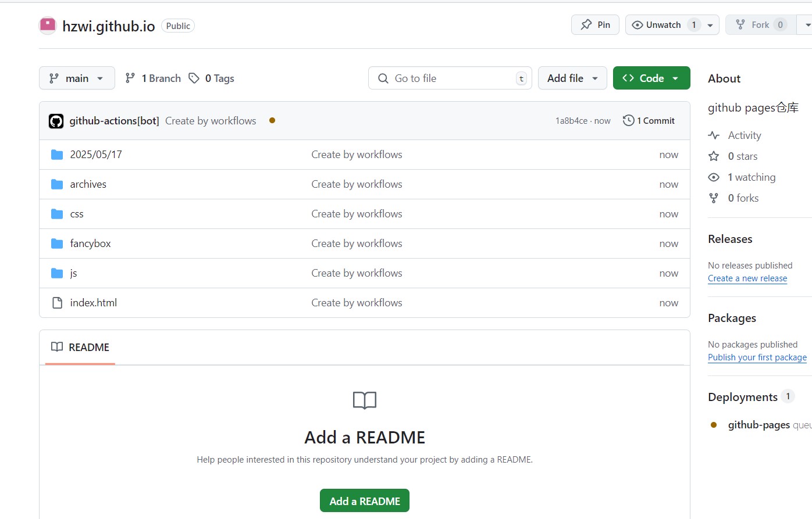The height and width of the screenshot is (519, 812).
Task: View 0 forks in the sidebar
Action: [743, 198]
